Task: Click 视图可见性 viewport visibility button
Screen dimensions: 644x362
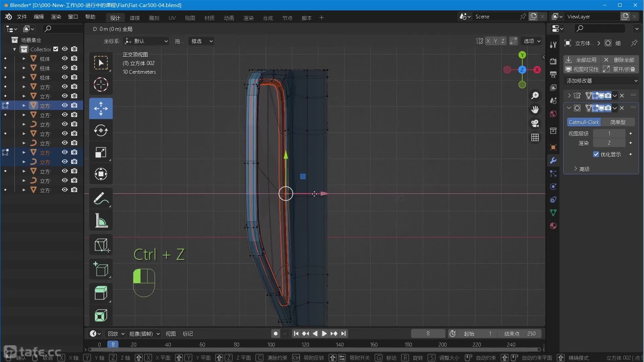Action: click(x=582, y=69)
